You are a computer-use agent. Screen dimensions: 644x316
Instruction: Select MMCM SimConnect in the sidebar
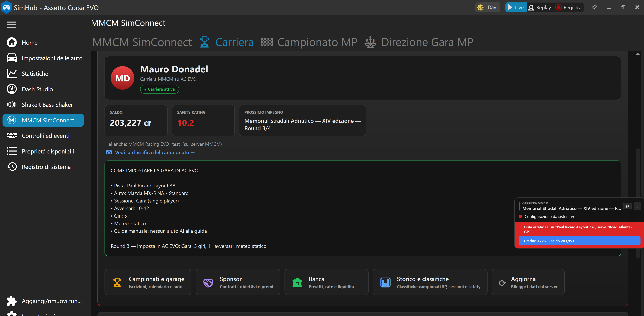coord(43,120)
